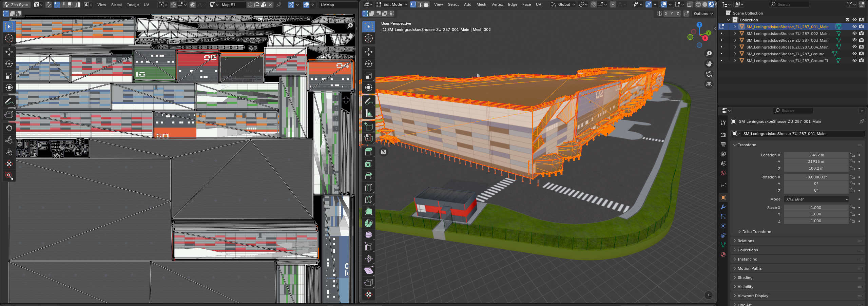This screenshot has width=868, height=306.
Task: Open the Render properties tab
Action: [723, 135]
